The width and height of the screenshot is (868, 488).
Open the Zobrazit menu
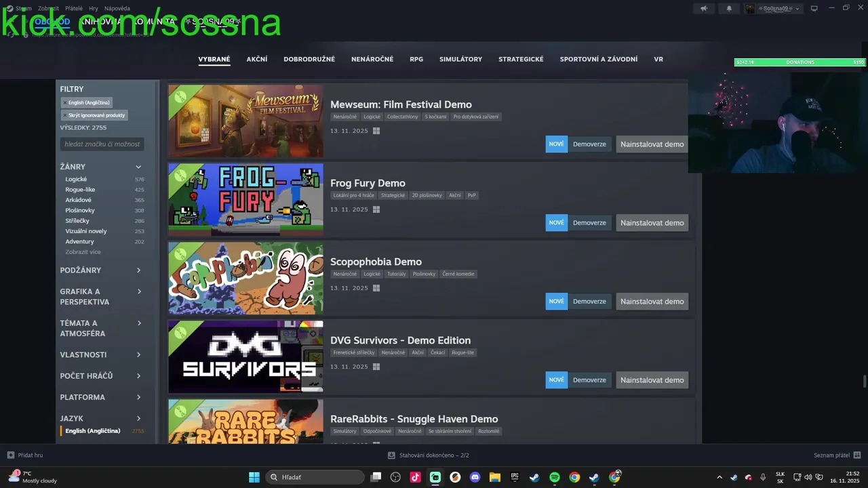tap(48, 8)
